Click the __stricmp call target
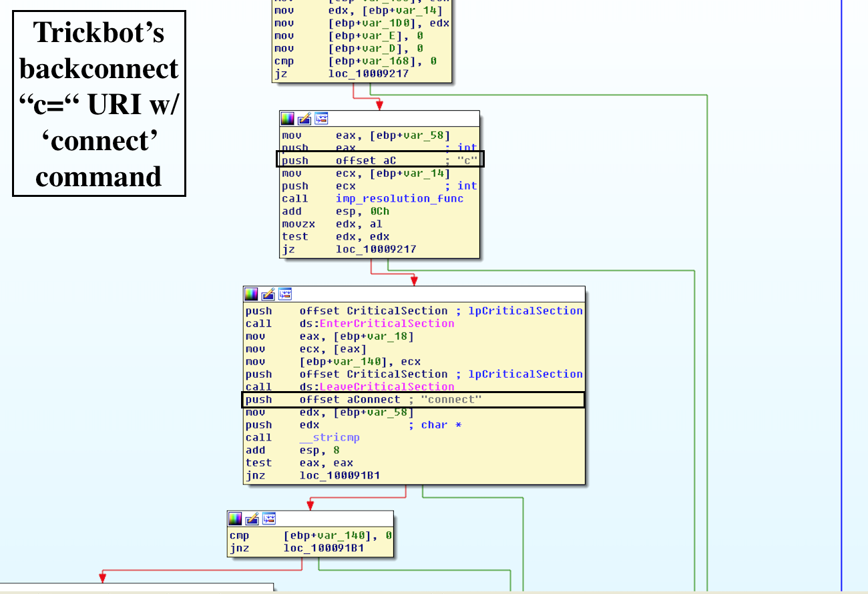Viewport: 868px width, 594px height. pos(330,438)
